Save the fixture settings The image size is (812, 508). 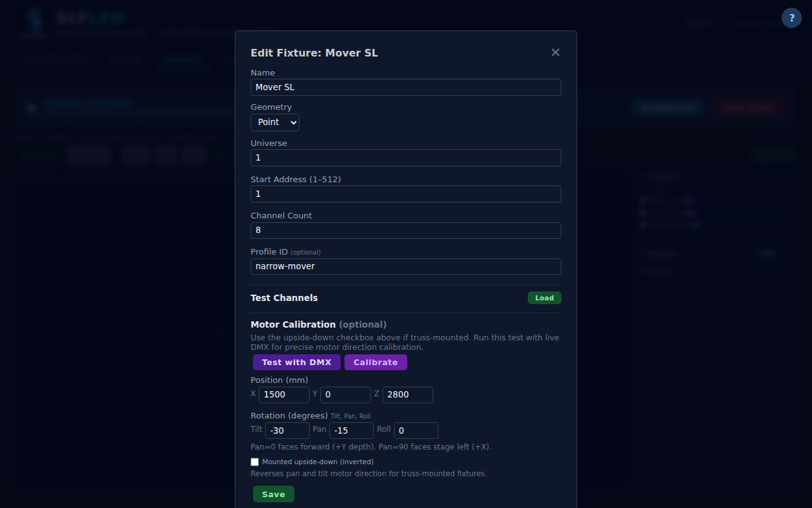tap(273, 495)
